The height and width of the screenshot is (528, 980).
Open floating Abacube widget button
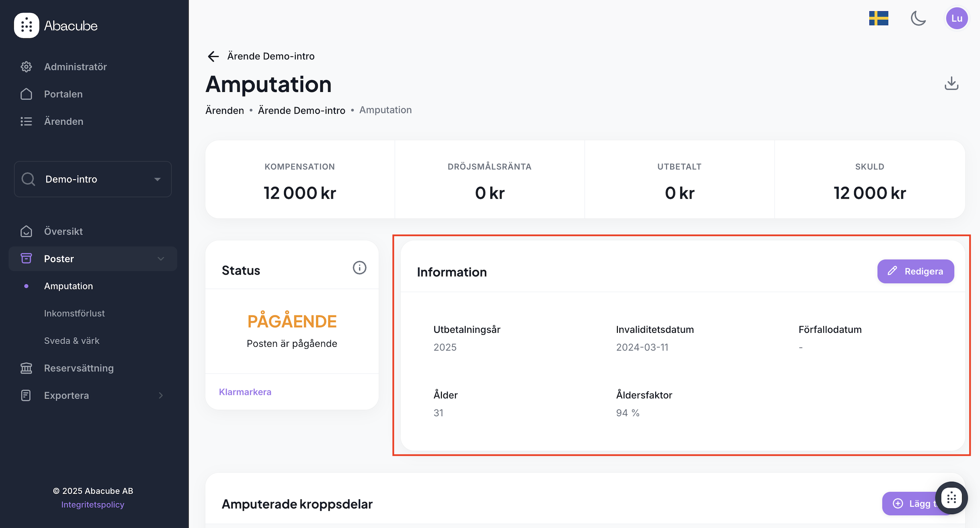point(951,498)
